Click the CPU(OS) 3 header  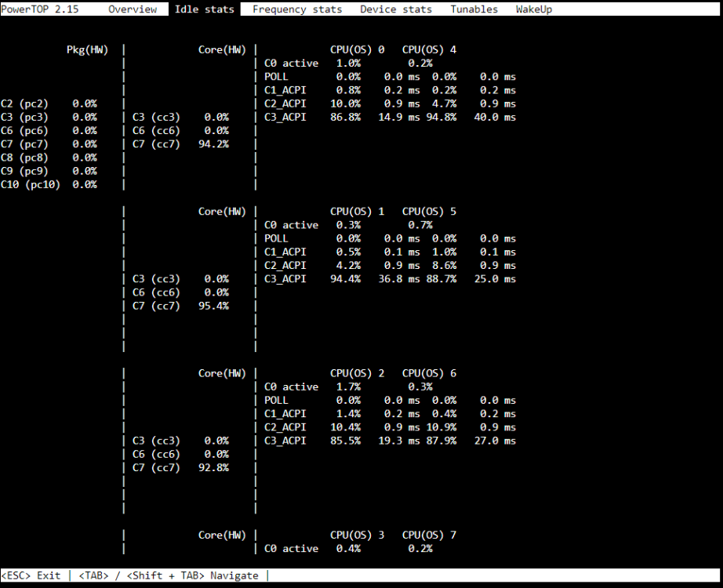pyautogui.click(x=357, y=535)
